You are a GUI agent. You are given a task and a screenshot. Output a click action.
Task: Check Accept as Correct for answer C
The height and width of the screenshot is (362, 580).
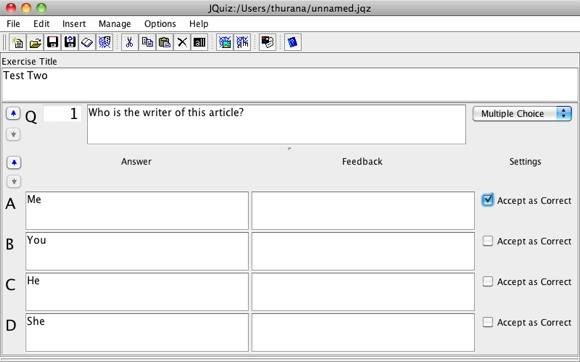pos(488,282)
